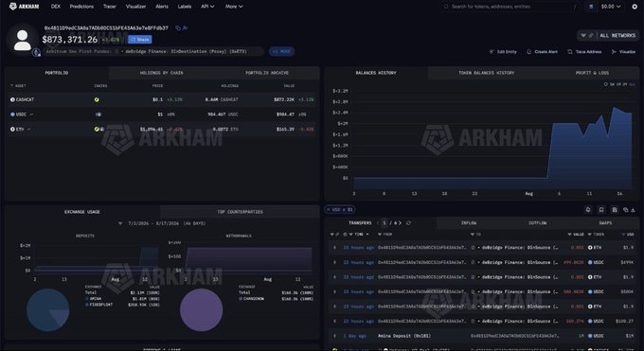Switch to the Top Counterparties tab
This screenshot has width=644, height=351.
pyautogui.click(x=240, y=212)
